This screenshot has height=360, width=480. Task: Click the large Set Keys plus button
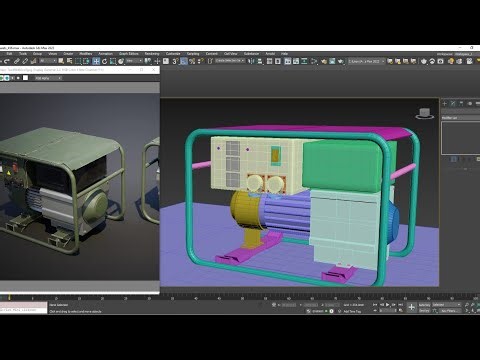click(x=412, y=307)
